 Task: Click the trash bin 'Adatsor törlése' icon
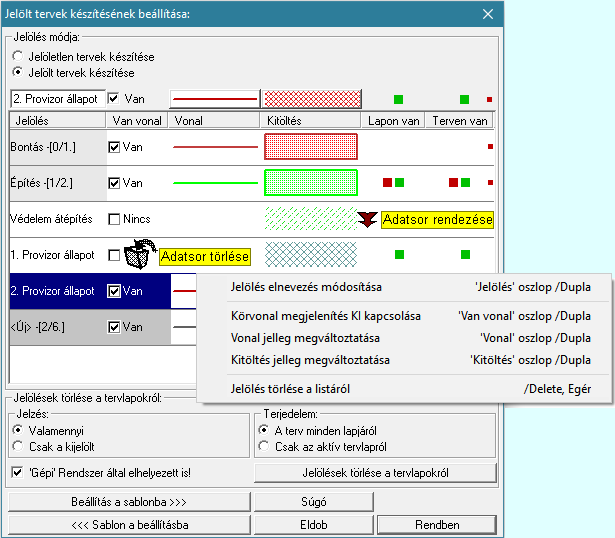[136, 255]
